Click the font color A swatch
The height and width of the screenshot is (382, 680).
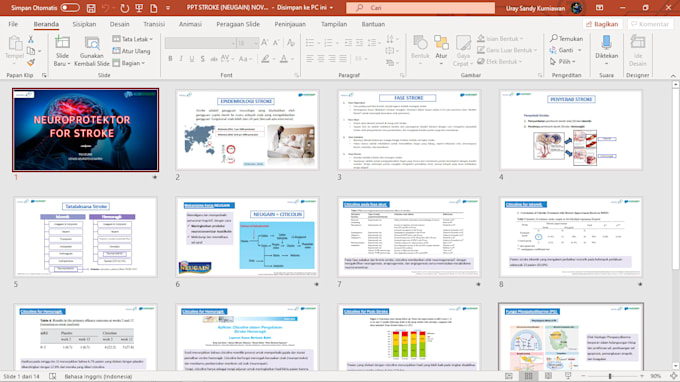coord(284,59)
